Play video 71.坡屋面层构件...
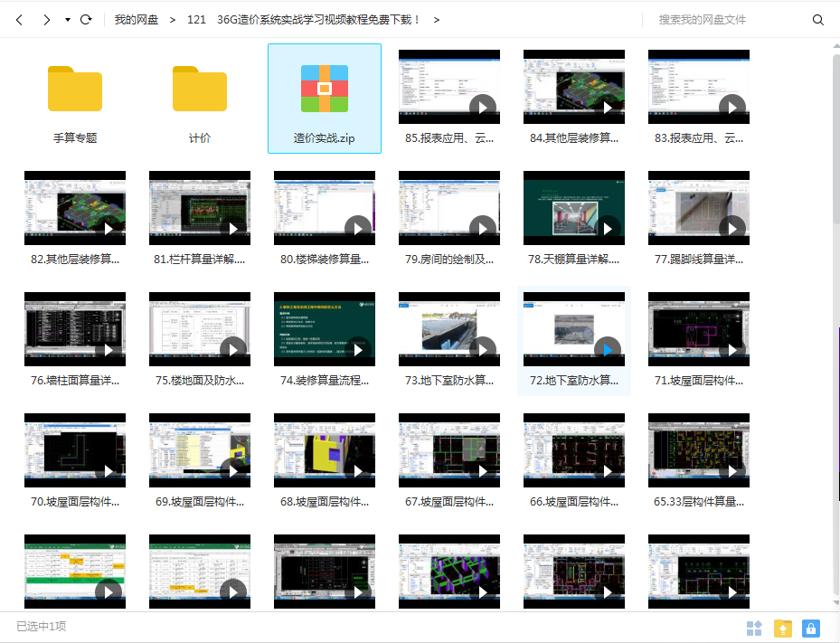This screenshot has height=643, width=840. 731,350
